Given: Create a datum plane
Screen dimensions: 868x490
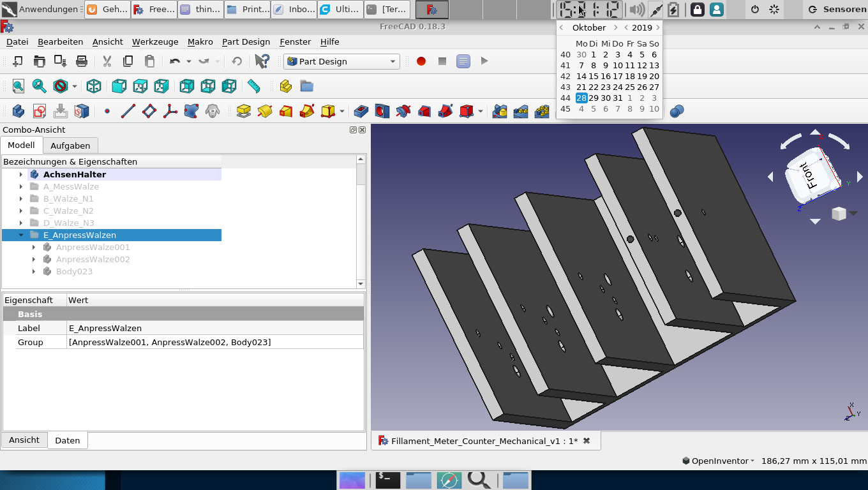Looking at the screenshot, I should click(x=149, y=111).
